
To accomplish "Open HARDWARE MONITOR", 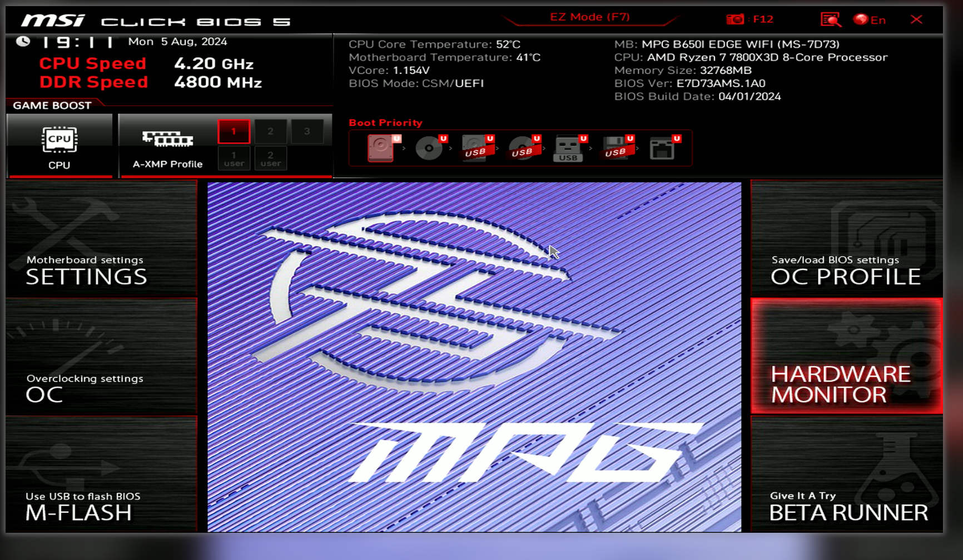I will (847, 356).
